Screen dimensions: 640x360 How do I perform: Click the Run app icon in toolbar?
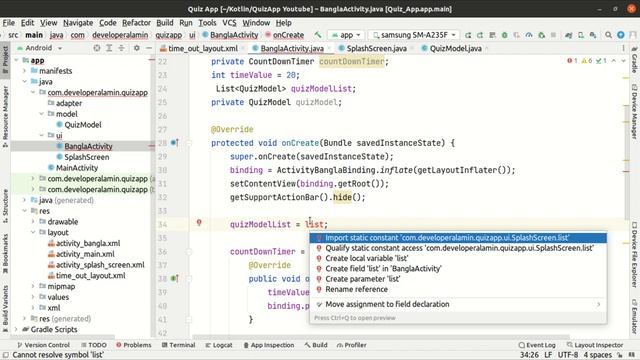(x=468, y=35)
